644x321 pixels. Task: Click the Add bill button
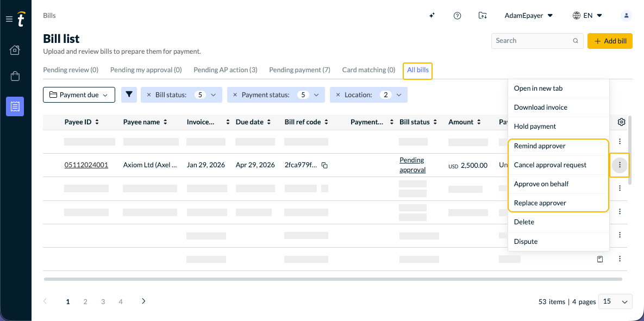610,41
